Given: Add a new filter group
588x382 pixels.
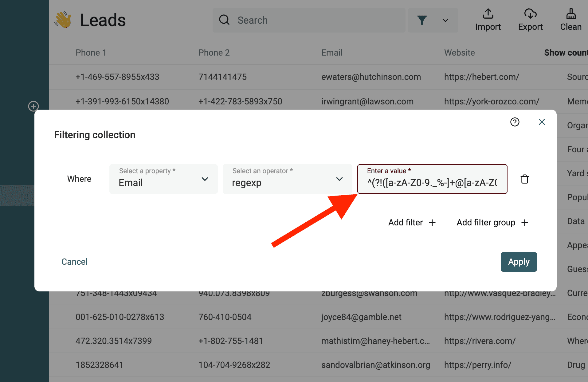Looking at the screenshot, I should 492,222.
